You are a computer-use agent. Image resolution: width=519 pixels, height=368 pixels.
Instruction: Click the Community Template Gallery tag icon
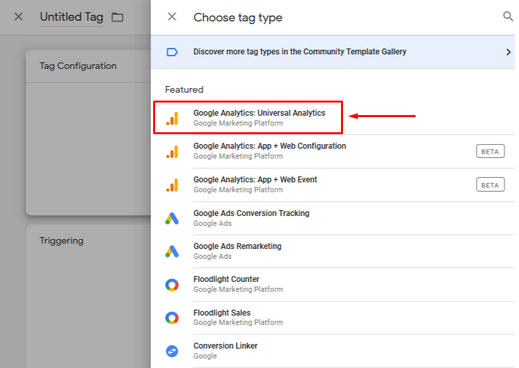pyautogui.click(x=172, y=52)
